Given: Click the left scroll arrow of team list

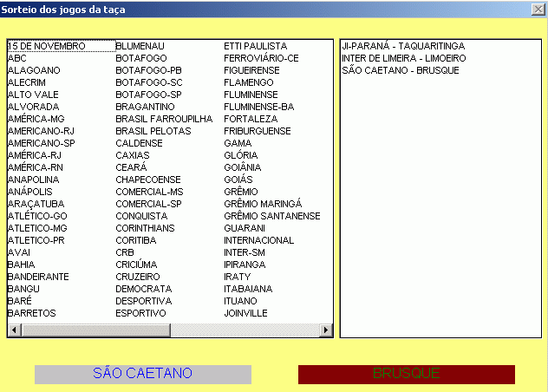Looking at the screenshot, I should click(x=15, y=330).
